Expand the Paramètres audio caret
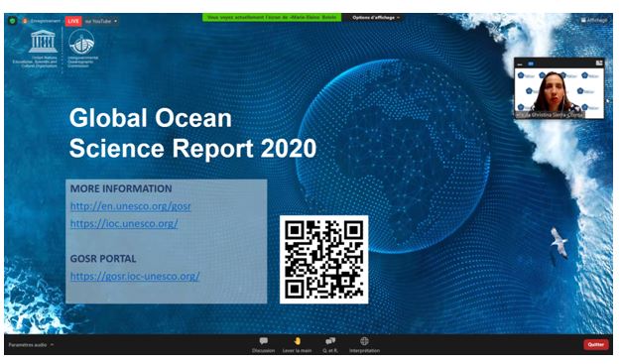Image resolution: width=623 pixels, height=364 pixels. [x=52, y=344]
